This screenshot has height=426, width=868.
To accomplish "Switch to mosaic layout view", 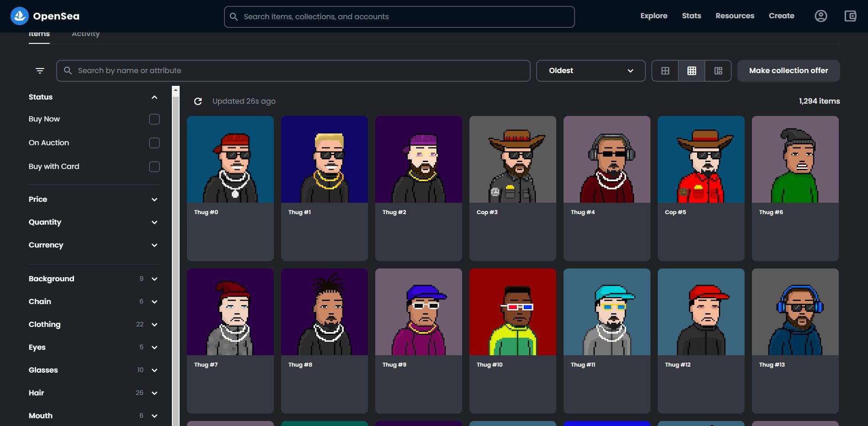I will [718, 71].
